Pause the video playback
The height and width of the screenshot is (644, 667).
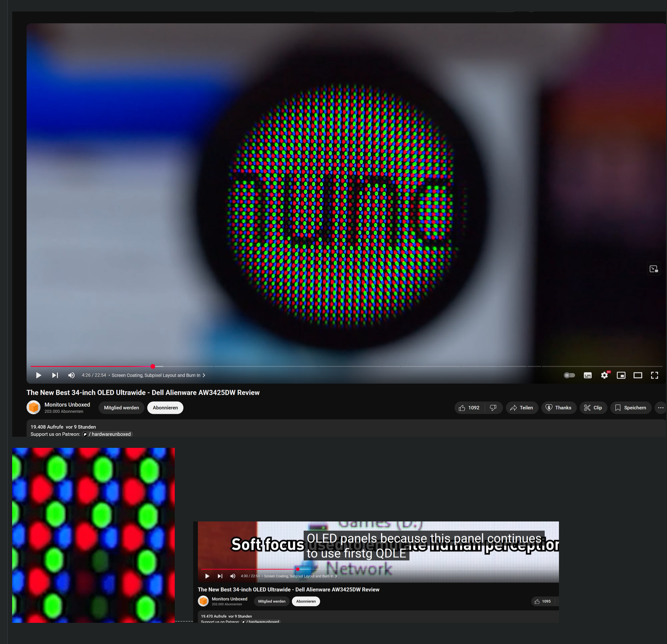[38, 375]
